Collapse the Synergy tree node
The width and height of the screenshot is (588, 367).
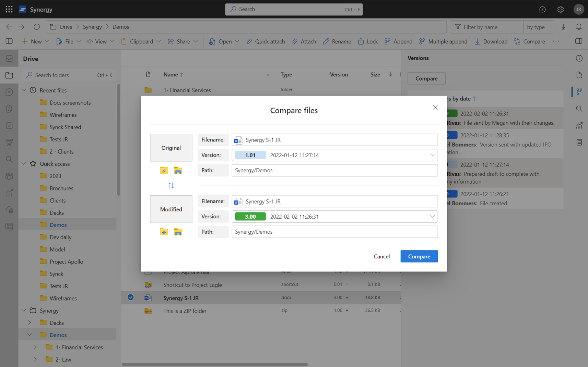(x=24, y=310)
